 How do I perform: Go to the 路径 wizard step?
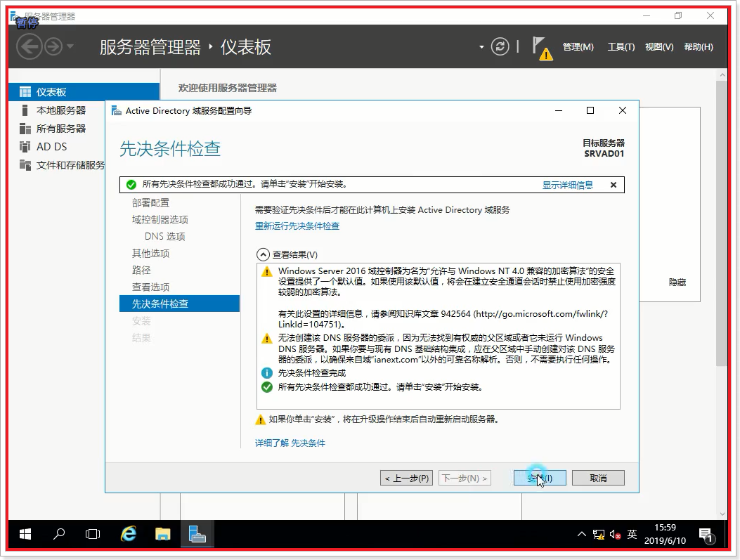(x=141, y=271)
